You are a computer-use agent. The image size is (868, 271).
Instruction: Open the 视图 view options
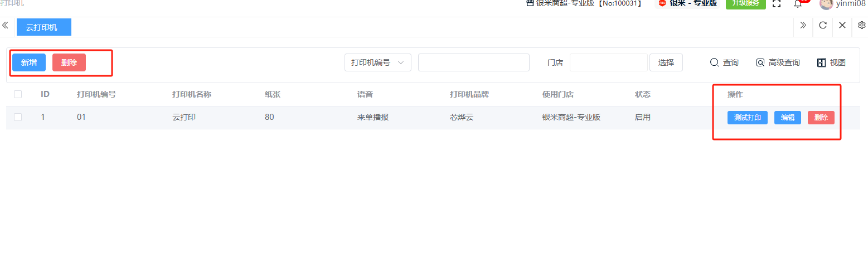(x=831, y=63)
